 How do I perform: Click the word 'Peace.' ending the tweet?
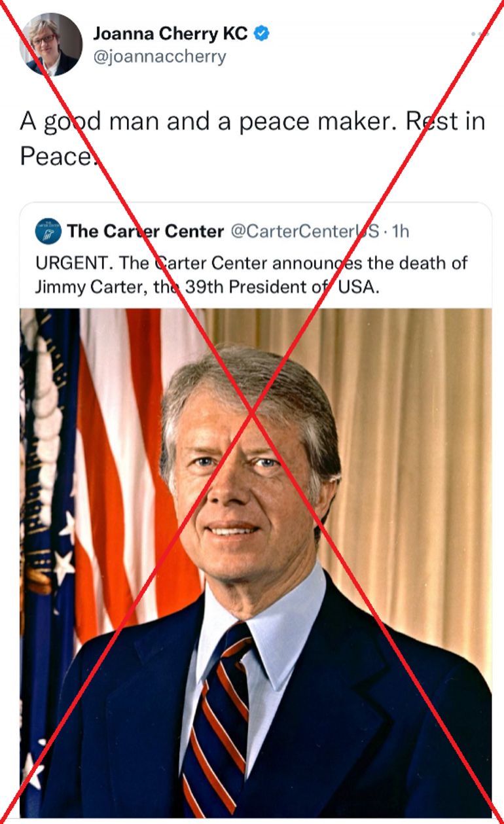coord(58,156)
